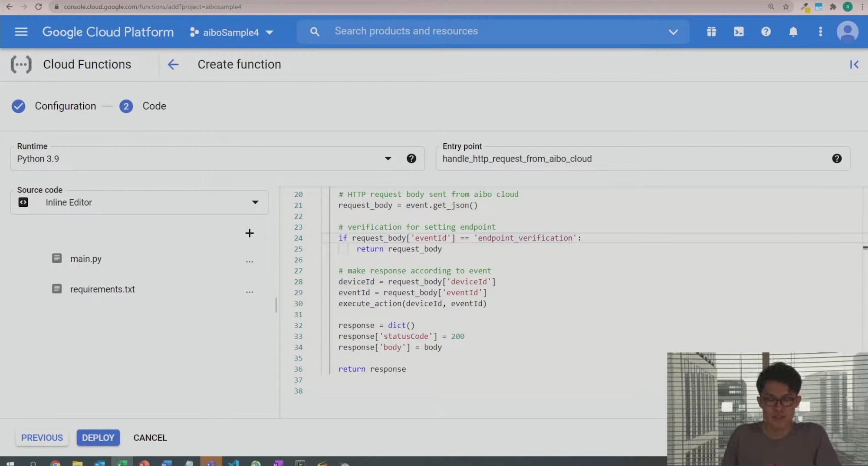Open more options for main.py
Viewport: 868px width, 466px height.
250,261
